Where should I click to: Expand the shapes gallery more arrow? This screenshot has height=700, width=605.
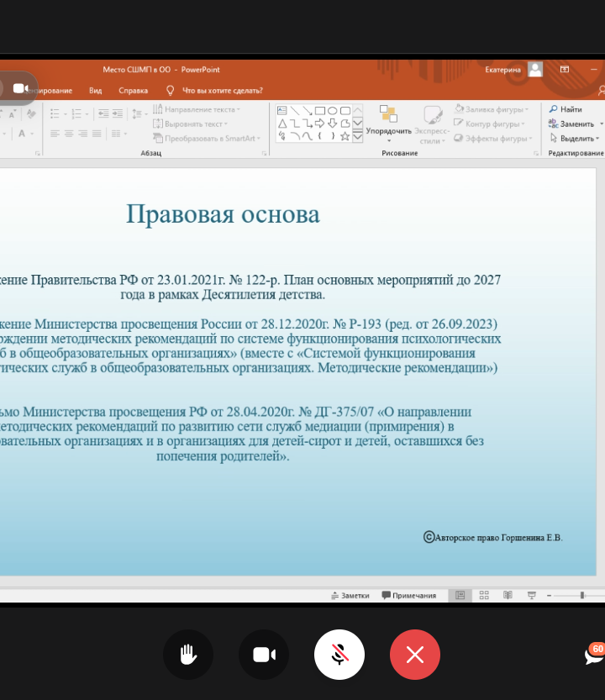point(357,136)
